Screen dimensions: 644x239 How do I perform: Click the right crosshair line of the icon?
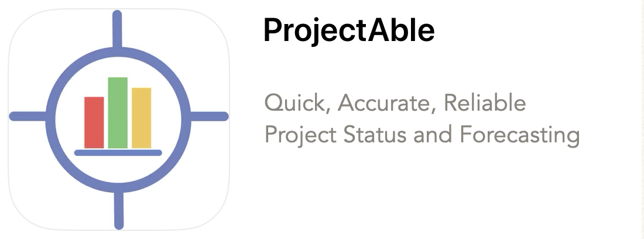coord(209,116)
